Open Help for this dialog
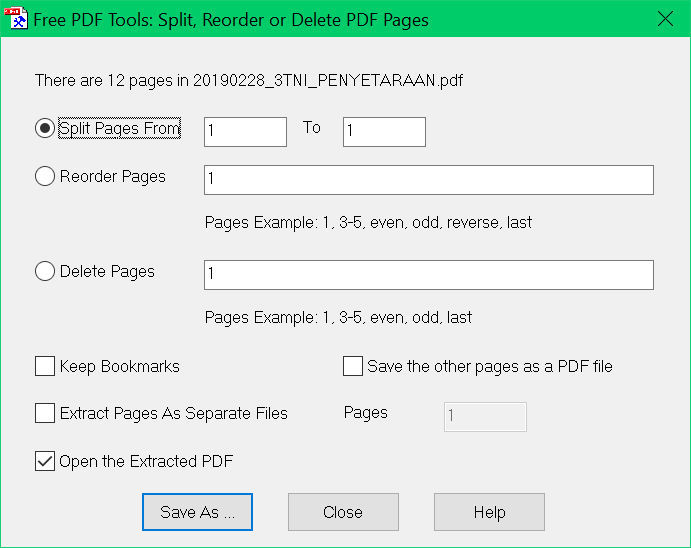Screen dimensions: 691x548 (489, 512)
